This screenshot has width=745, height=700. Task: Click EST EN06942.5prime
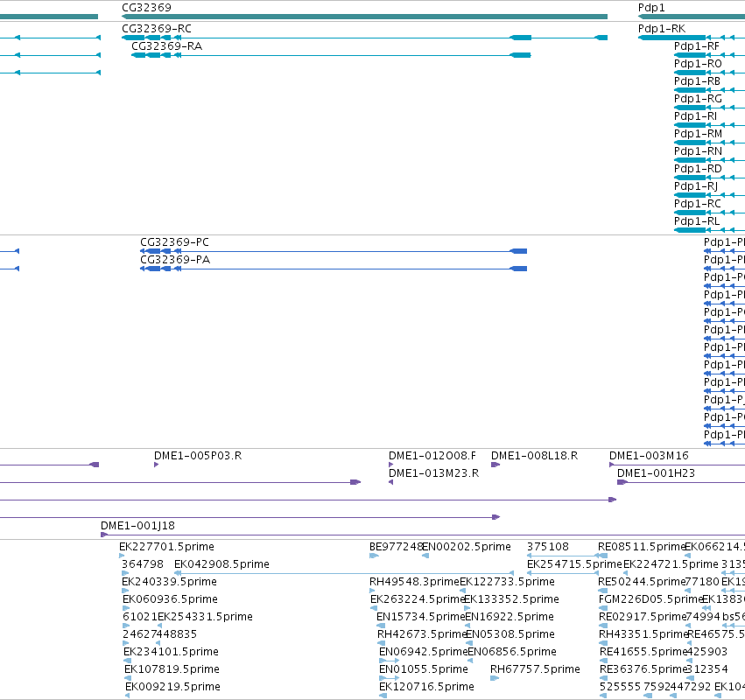pos(424,652)
